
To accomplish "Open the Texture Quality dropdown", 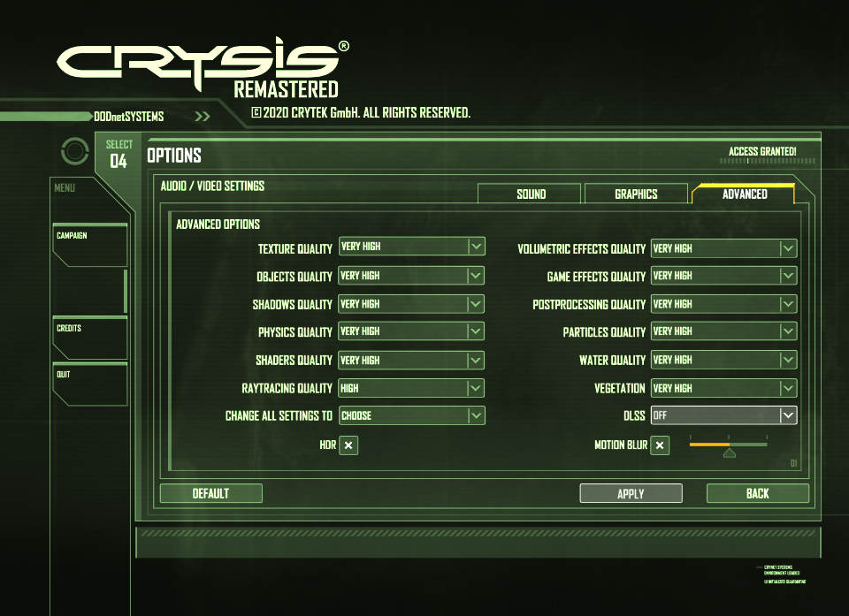I will pyautogui.click(x=411, y=247).
